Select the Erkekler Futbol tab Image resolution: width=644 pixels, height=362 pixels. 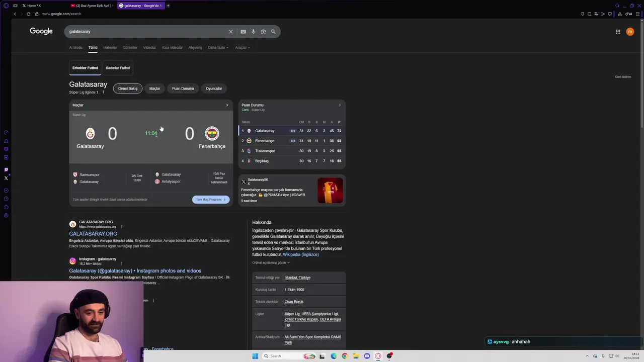coord(85,68)
